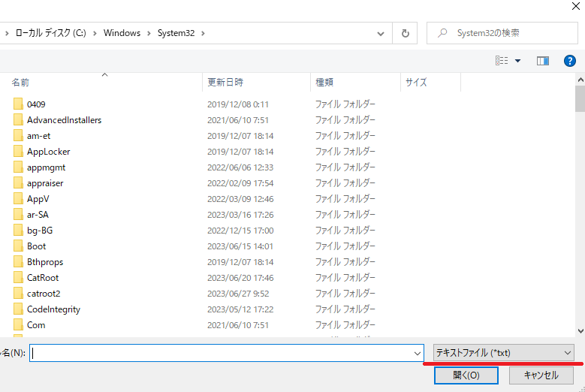Click the ファイル フォルダー type of AppLocker
This screenshot has height=392, width=585.
[x=345, y=152]
